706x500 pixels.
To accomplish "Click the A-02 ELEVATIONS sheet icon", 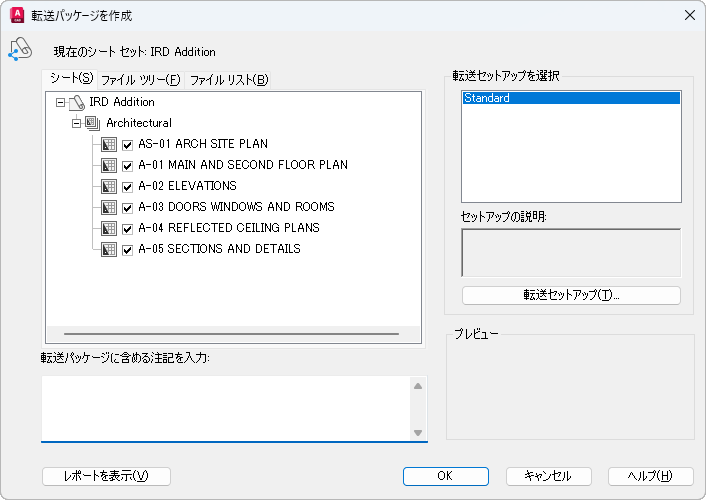I will point(109,186).
